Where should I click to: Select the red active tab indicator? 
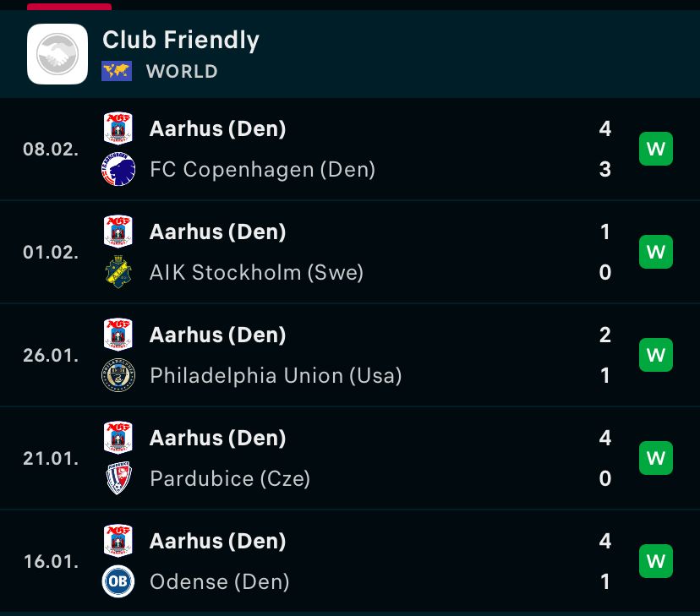[69, 6]
